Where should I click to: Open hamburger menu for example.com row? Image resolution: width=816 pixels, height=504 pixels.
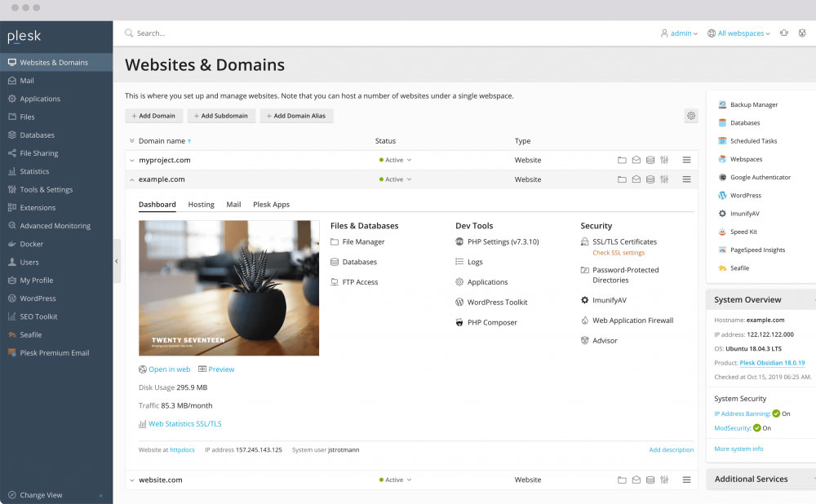[x=686, y=179]
